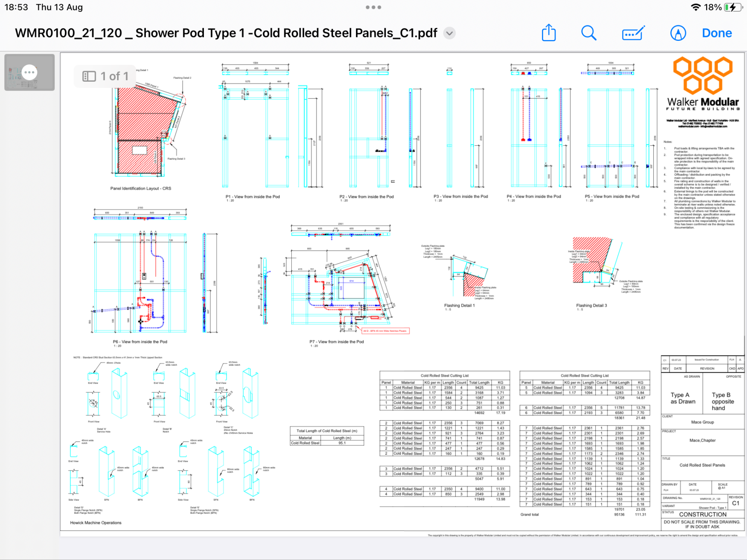
Task: Tap the Wi-Fi status icon
Action: [x=696, y=7]
